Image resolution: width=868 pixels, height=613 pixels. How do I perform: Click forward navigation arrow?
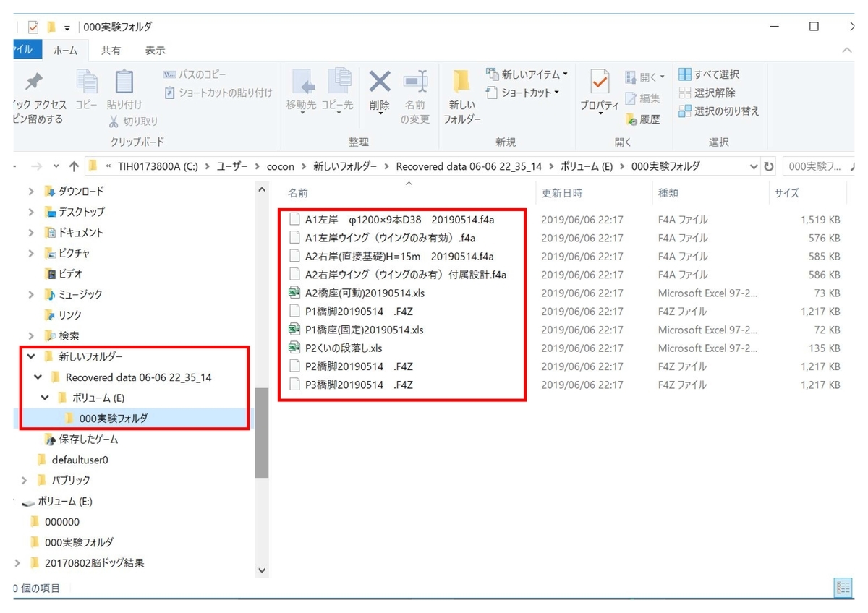[x=35, y=166]
